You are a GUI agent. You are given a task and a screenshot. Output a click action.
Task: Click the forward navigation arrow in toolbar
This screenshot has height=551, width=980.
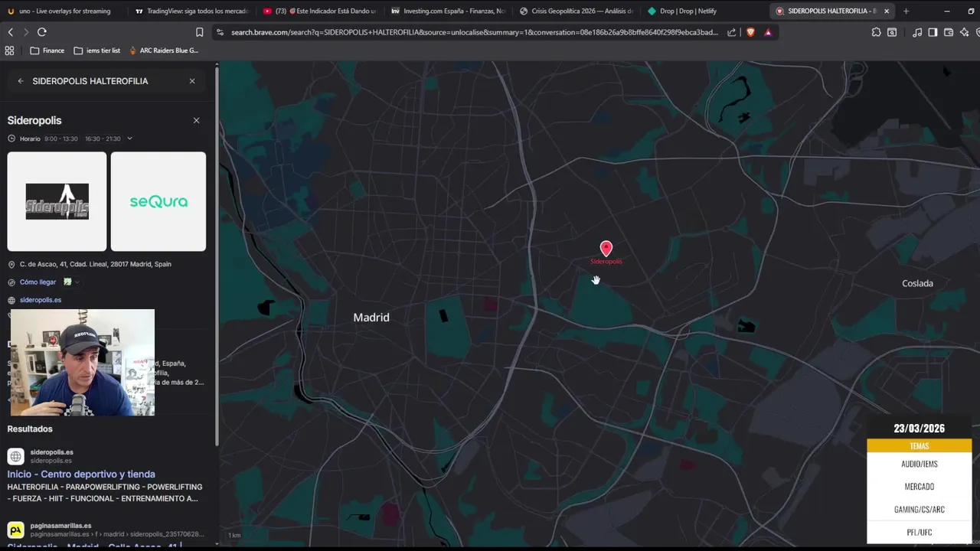pyautogui.click(x=25, y=32)
